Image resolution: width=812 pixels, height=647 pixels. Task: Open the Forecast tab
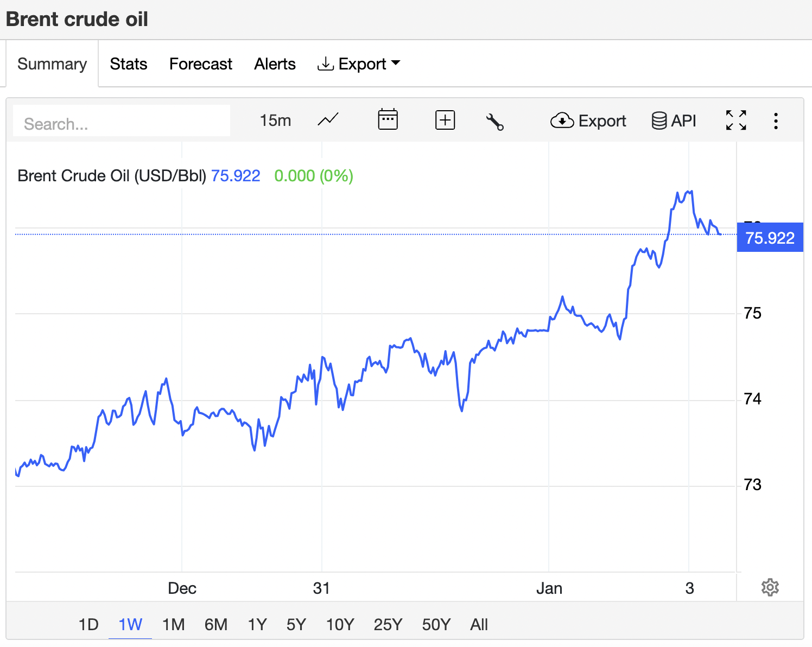201,64
